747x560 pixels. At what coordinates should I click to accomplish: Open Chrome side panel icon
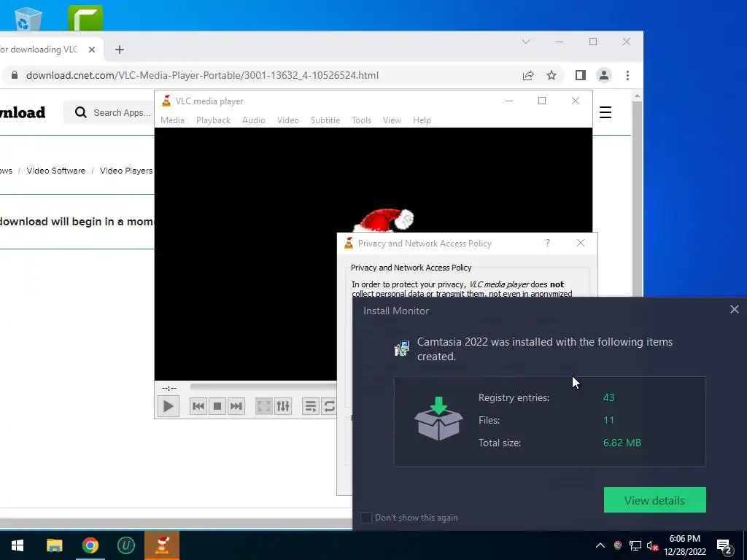pos(580,75)
